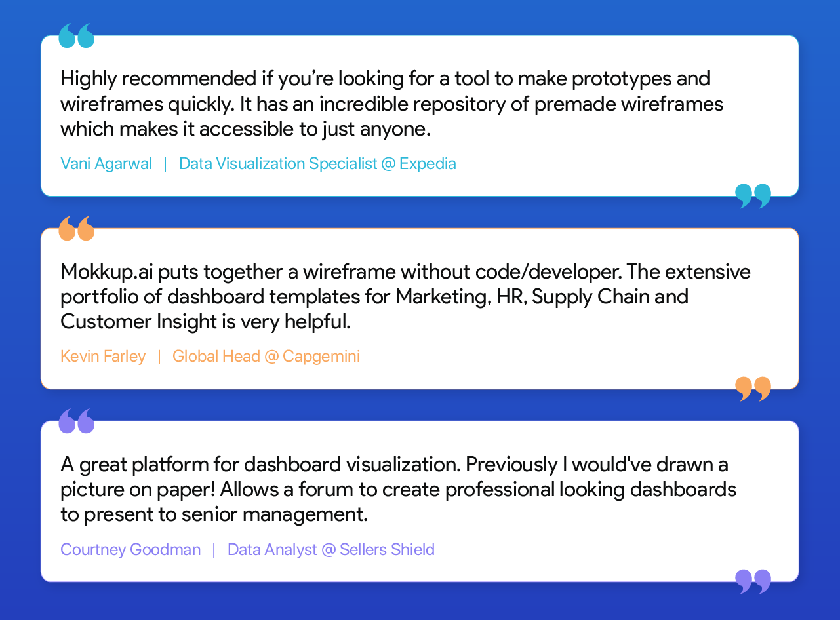Select the Courtney Goodman author name

coord(130,549)
